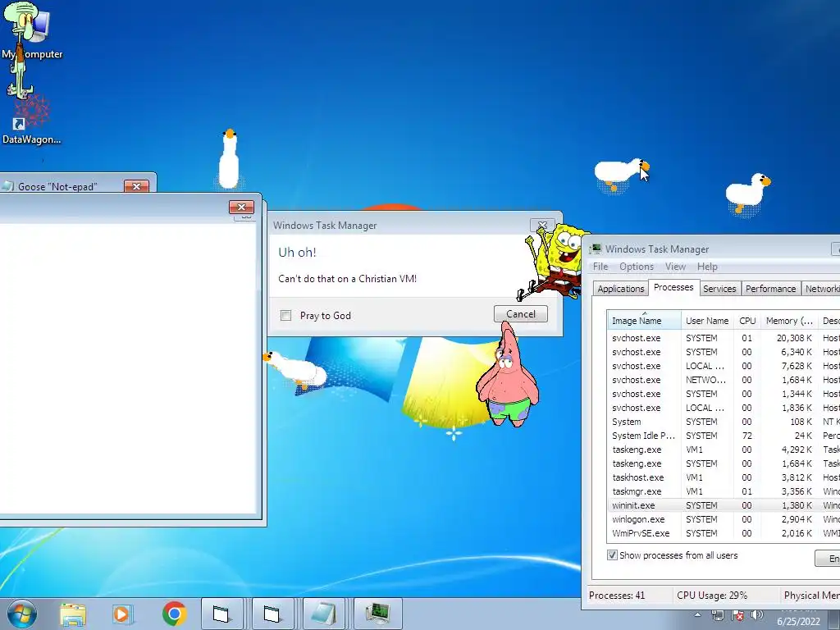The width and height of the screenshot is (840, 630).
Task: Sort processes by User Name column
Action: (x=707, y=321)
